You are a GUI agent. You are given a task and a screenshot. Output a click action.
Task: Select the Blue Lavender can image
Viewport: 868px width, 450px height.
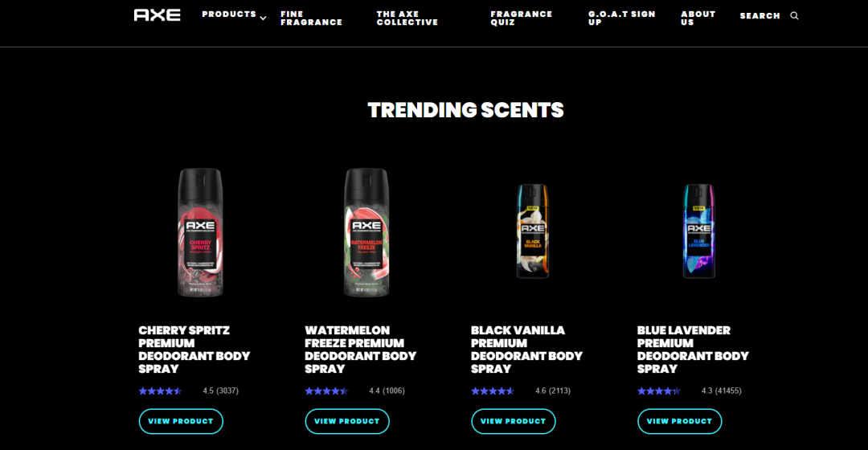point(698,231)
